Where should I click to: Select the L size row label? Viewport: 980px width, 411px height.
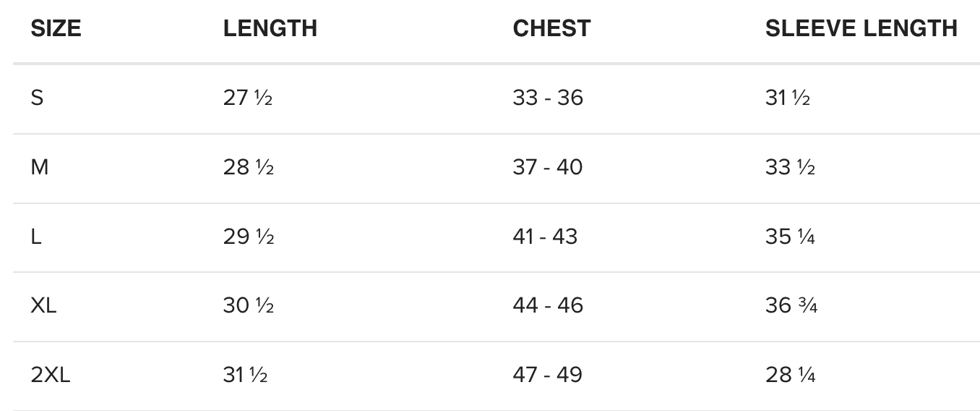coord(36,237)
